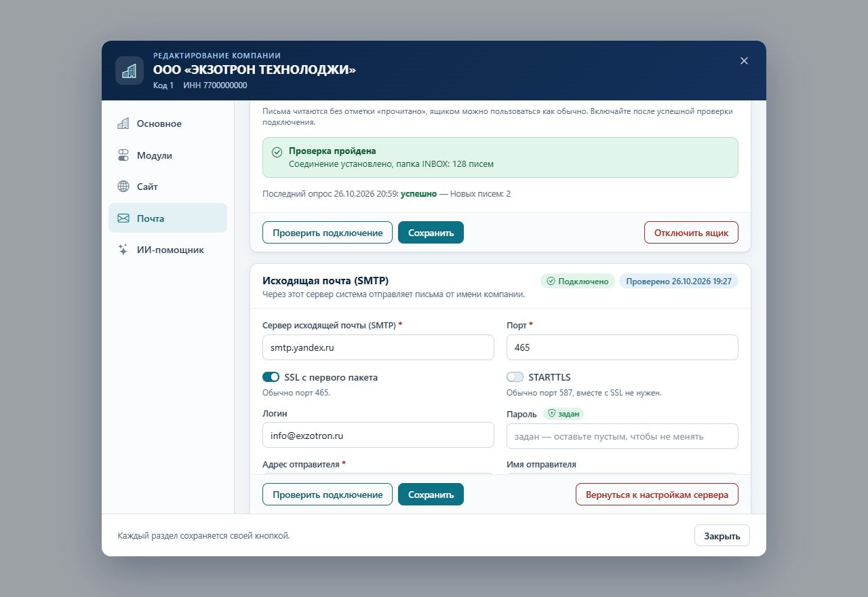Screen dimensions: 868x597
Task: Click the Пароль input field
Action: (623, 436)
